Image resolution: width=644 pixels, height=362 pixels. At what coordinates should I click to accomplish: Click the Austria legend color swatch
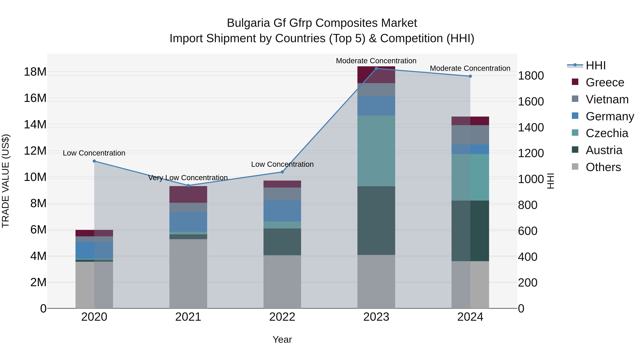click(575, 150)
